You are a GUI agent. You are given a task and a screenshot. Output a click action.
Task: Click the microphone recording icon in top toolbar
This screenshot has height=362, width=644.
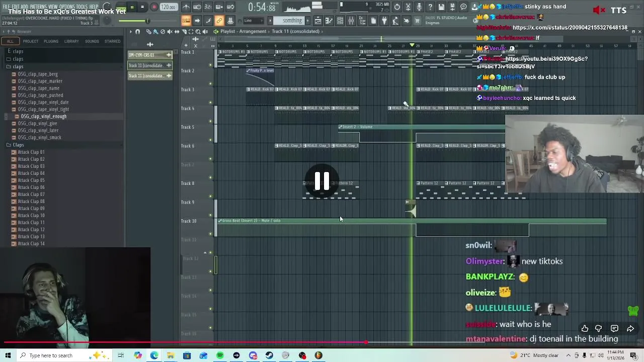click(x=419, y=7)
